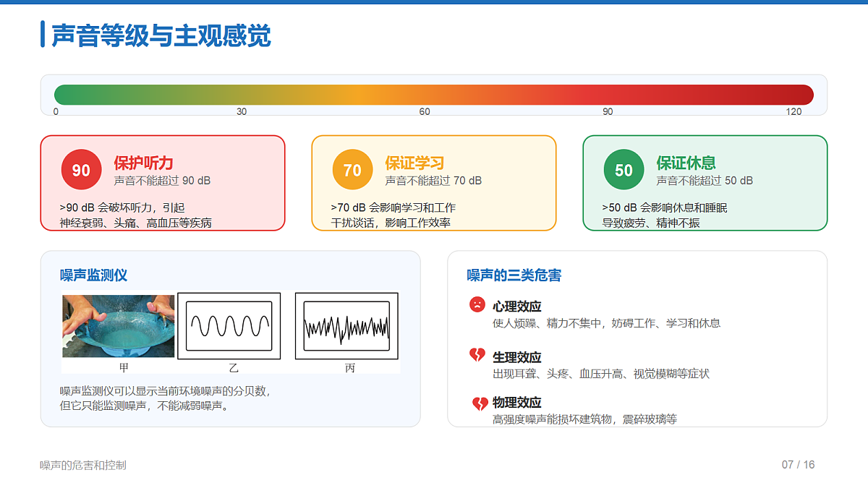Click the 0 label on decibel scale
This screenshot has width=868, height=488.
point(56,111)
